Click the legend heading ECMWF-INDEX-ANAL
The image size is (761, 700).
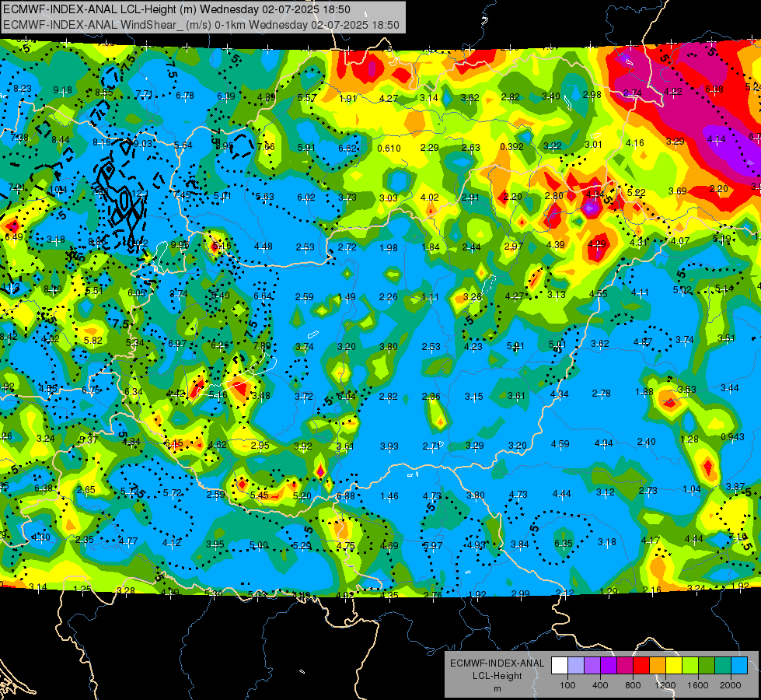click(497, 663)
